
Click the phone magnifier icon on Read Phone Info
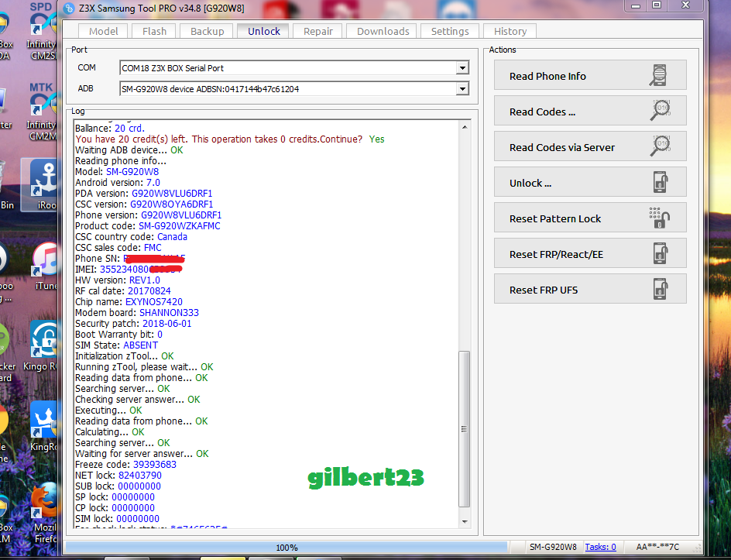[659, 75]
